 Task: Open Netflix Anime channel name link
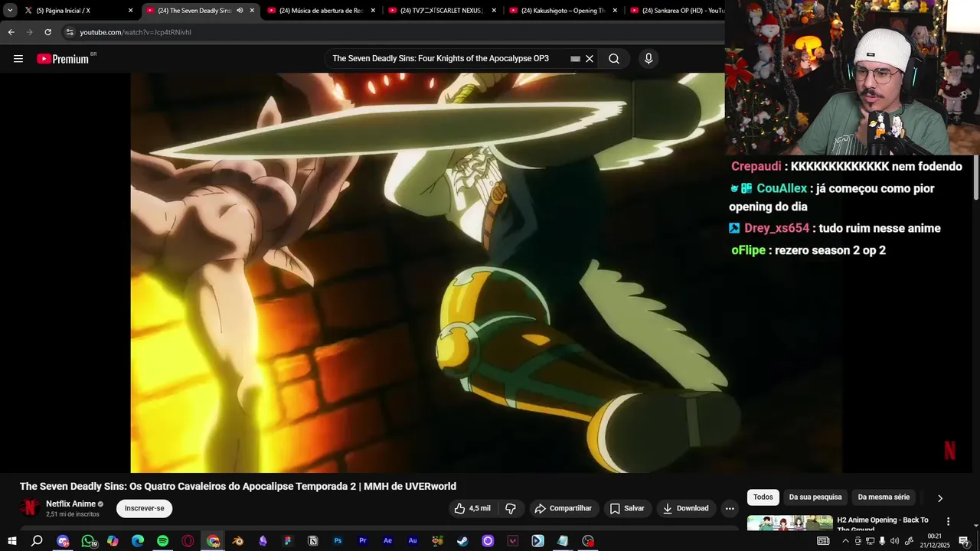click(x=70, y=504)
